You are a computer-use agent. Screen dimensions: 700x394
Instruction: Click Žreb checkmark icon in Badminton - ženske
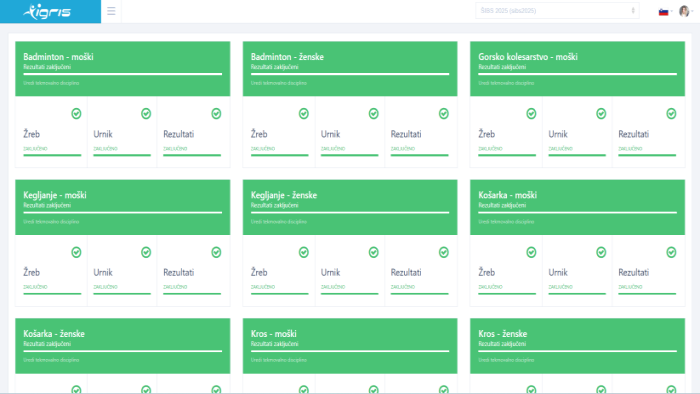(x=304, y=114)
